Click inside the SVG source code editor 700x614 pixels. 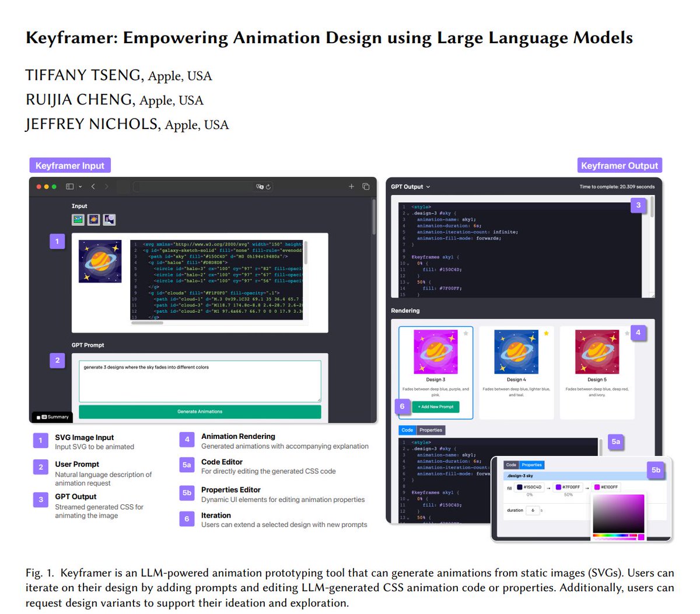(216, 279)
